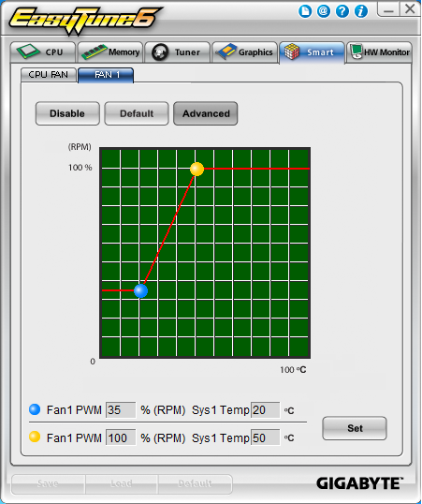Viewport: 422px width, 504px height.
Task: Open the HW Monitor tab
Action: pyautogui.click(x=379, y=52)
